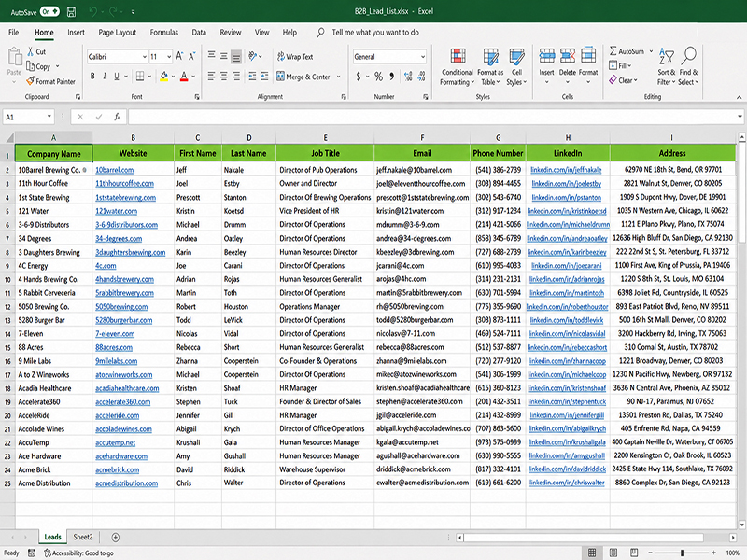This screenshot has height=560, width=747.
Task: Click the Borders icon
Action: (139, 77)
